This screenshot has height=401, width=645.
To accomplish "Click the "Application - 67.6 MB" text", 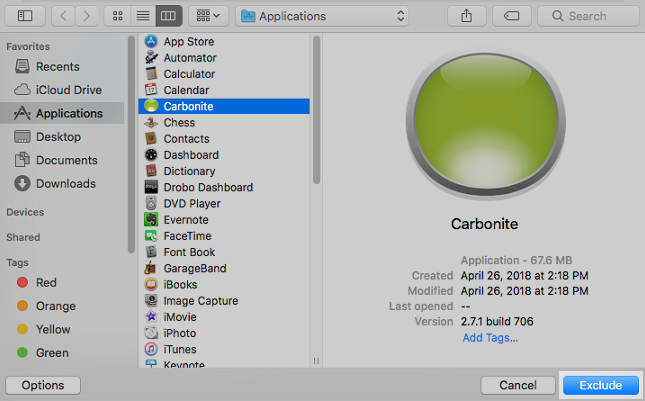I will pyautogui.click(x=516, y=260).
